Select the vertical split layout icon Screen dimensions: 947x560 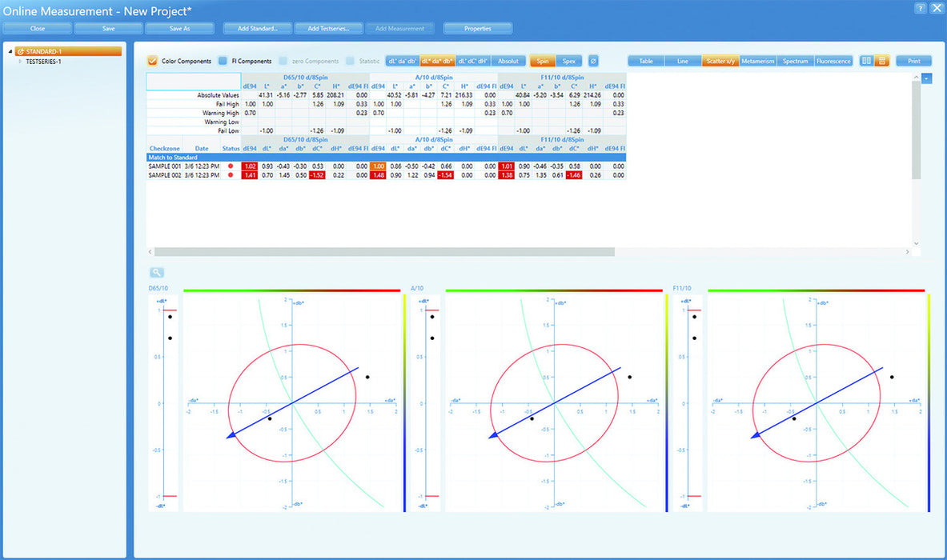[x=865, y=61]
